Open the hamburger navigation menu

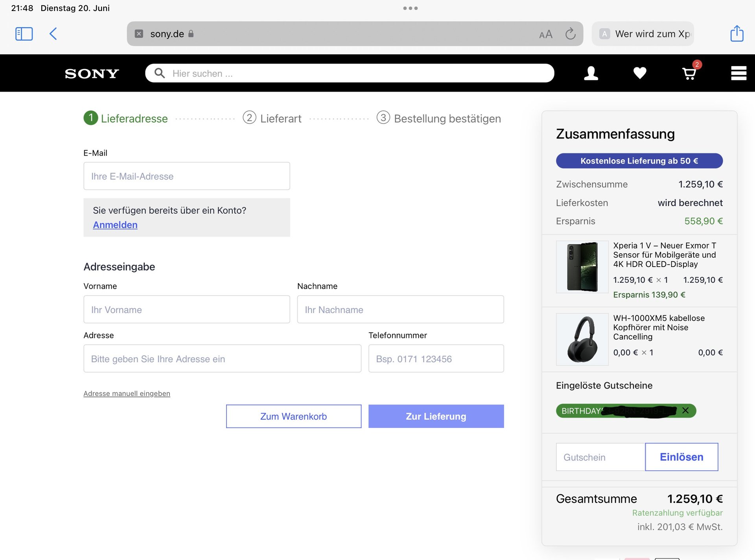pyautogui.click(x=738, y=73)
